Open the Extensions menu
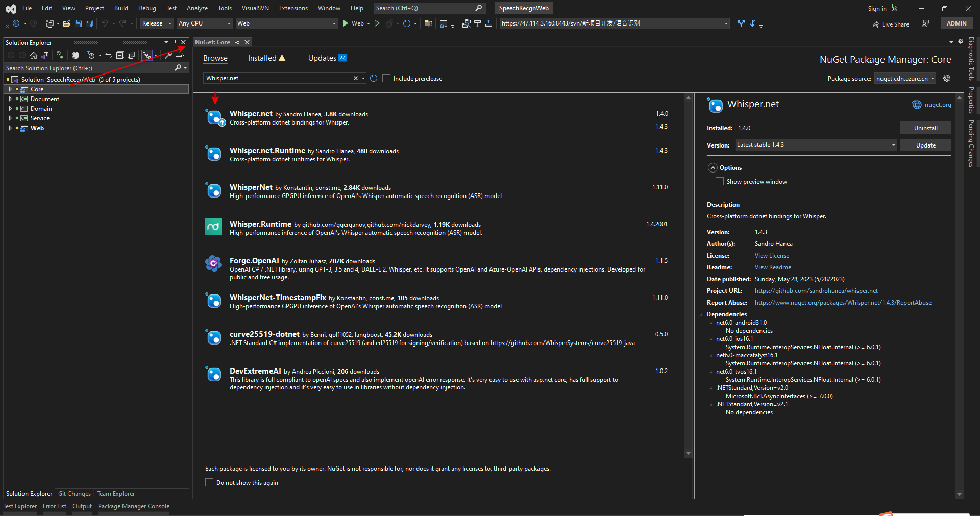The height and width of the screenshot is (516, 980). pyautogui.click(x=293, y=8)
